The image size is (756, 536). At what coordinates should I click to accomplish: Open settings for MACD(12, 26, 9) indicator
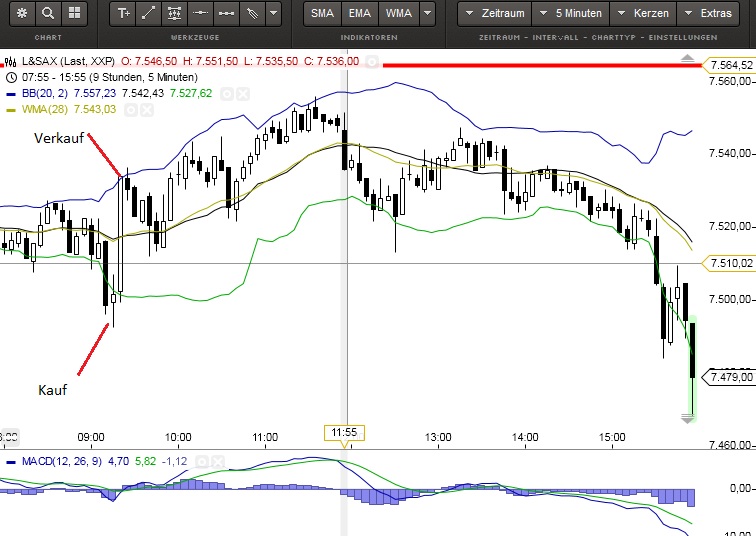202,462
